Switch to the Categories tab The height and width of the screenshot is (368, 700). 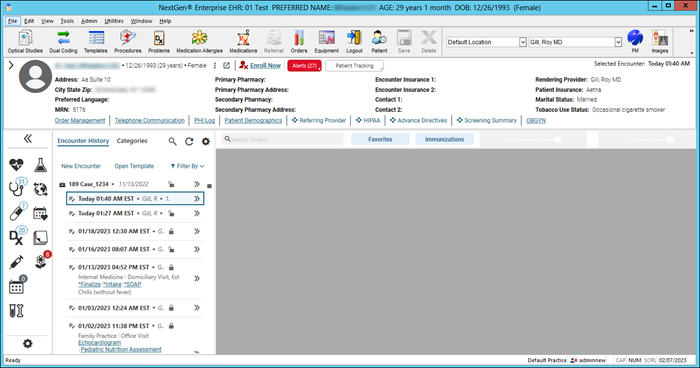tap(132, 141)
